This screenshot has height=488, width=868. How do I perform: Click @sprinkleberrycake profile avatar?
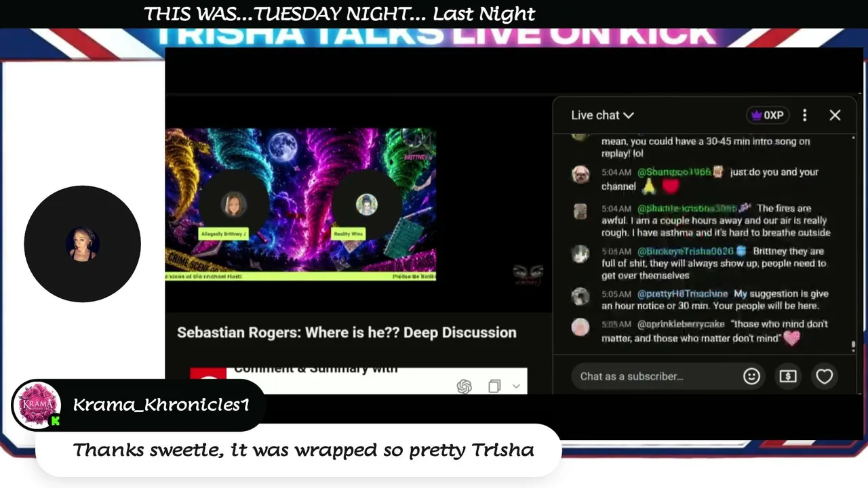[x=580, y=327]
